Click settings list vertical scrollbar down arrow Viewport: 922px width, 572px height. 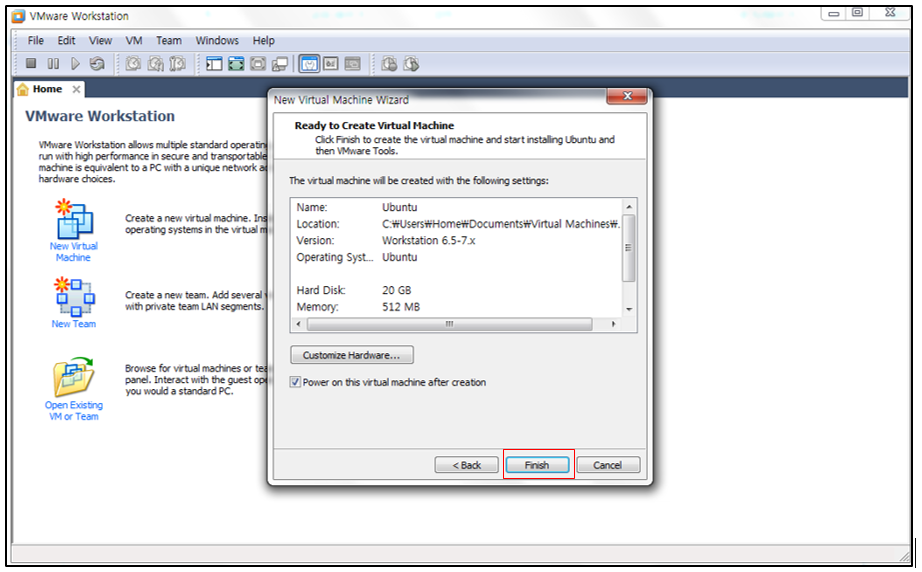coord(629,309)
